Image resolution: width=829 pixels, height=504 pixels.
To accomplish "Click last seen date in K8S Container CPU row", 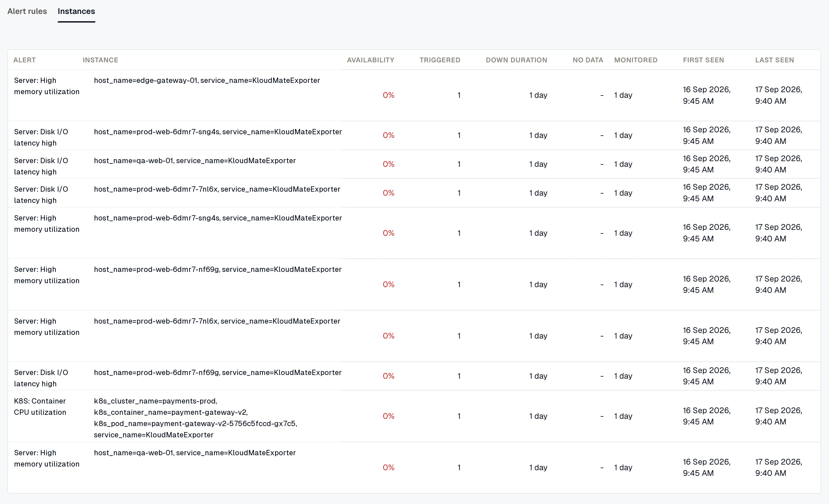I will (779, 416).
